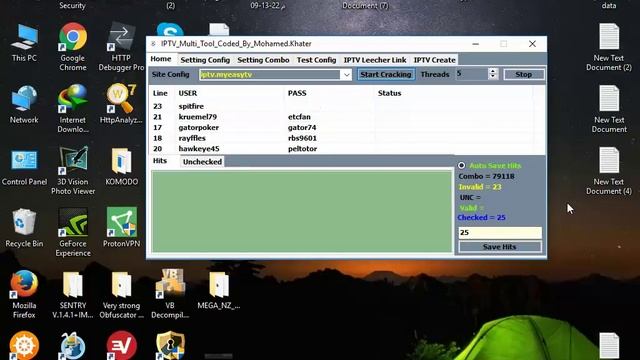Expand the Site Config dropdown arrow
The image size is (640, 360).
[346, 75]
